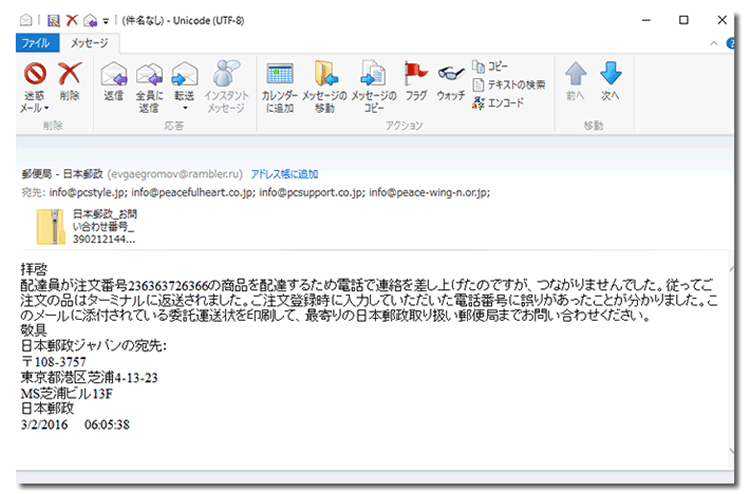Open text search (テキストの検索)
The width and height of the screenshot is (750, 494).
509,85
